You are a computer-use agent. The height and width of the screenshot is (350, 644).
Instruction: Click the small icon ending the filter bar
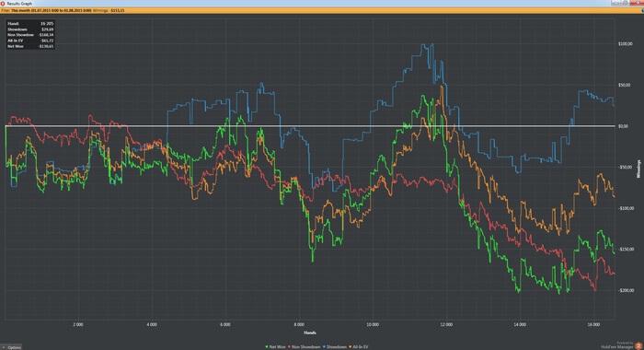(642, 10)
